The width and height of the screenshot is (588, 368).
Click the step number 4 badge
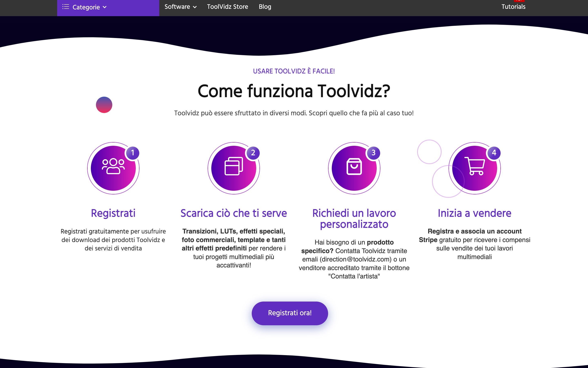pyautogui.click(x=494, y=153)
